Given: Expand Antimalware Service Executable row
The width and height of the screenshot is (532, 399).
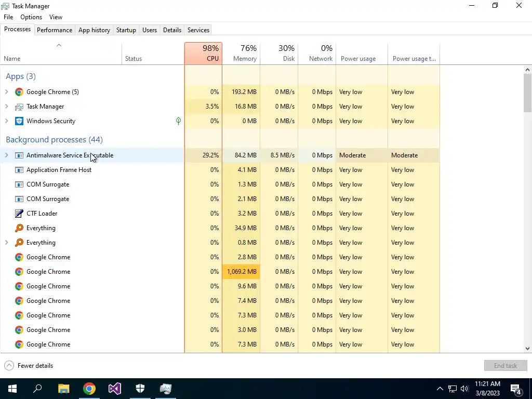Looking at the screenshot, I should click(6, 155).
